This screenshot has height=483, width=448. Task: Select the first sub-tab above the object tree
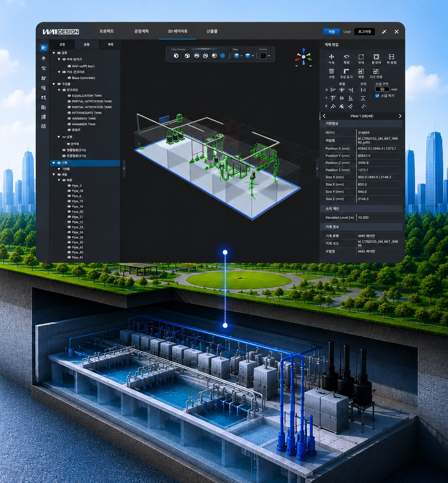point(62,44)
